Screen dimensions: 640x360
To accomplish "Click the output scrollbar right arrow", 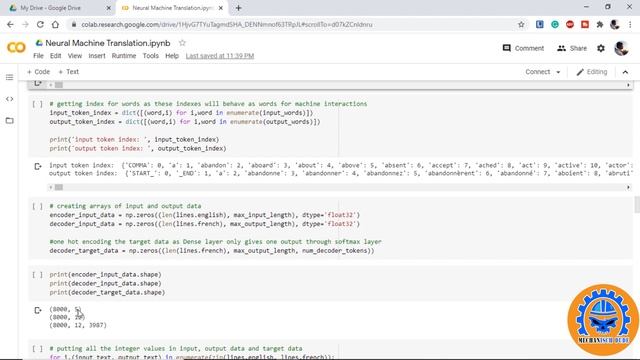I will (628, 187).
